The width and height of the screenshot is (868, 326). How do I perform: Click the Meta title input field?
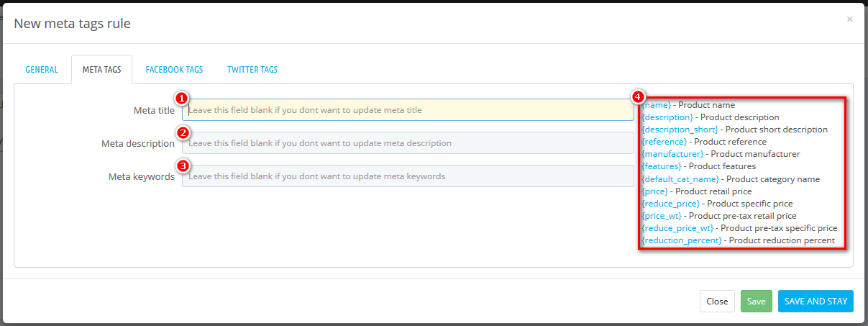408,110
